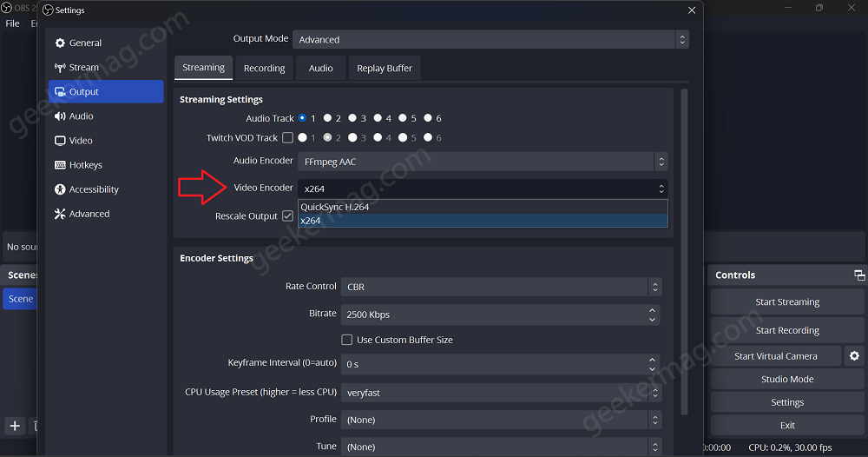Screen dimensions: 868x457
Task: Select Audio Track 4 radio button
Action: (x=378, y=118)
